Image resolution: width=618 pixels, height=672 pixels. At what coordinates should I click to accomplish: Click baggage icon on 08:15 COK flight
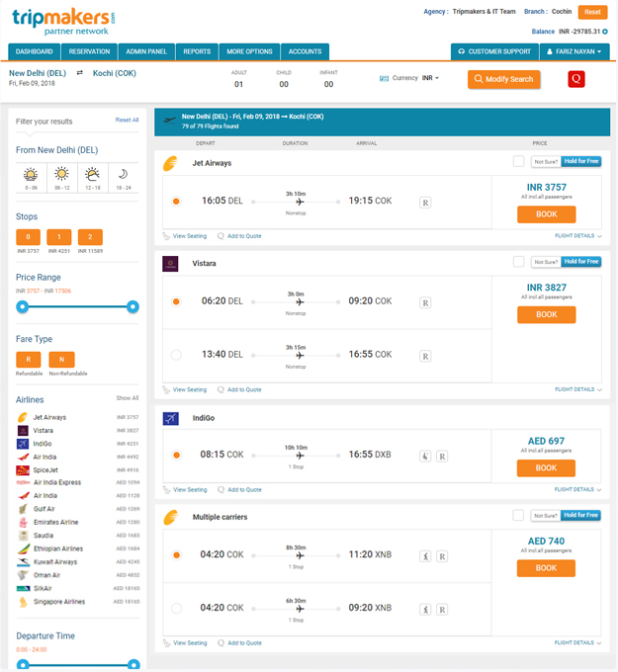[425, 457]
